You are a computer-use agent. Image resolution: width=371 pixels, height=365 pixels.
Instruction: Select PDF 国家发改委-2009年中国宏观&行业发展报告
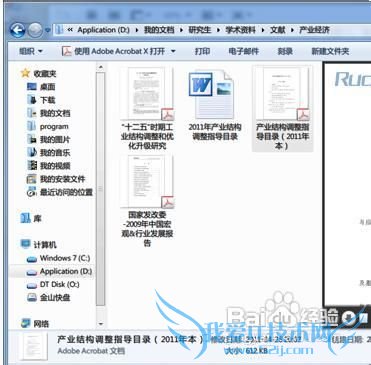point(147,182)
